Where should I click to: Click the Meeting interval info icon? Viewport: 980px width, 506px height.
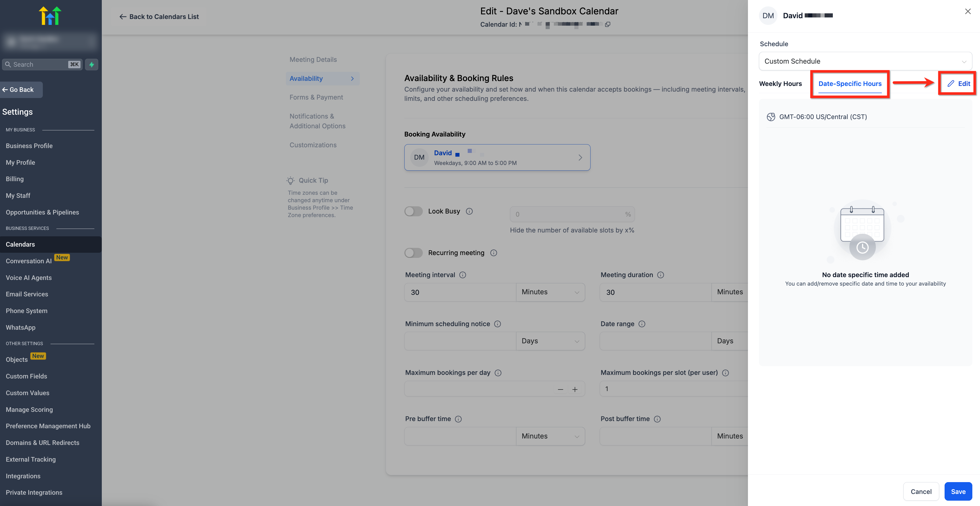coord(463,275)
